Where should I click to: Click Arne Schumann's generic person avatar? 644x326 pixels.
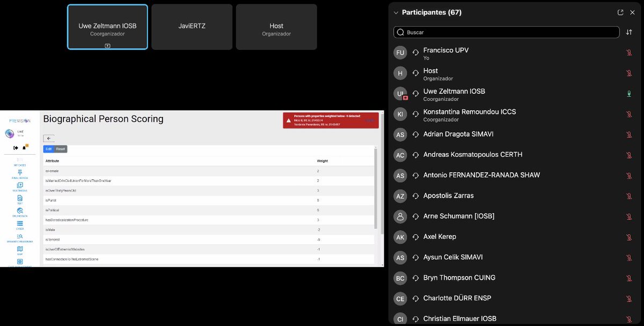click(400, 216)
